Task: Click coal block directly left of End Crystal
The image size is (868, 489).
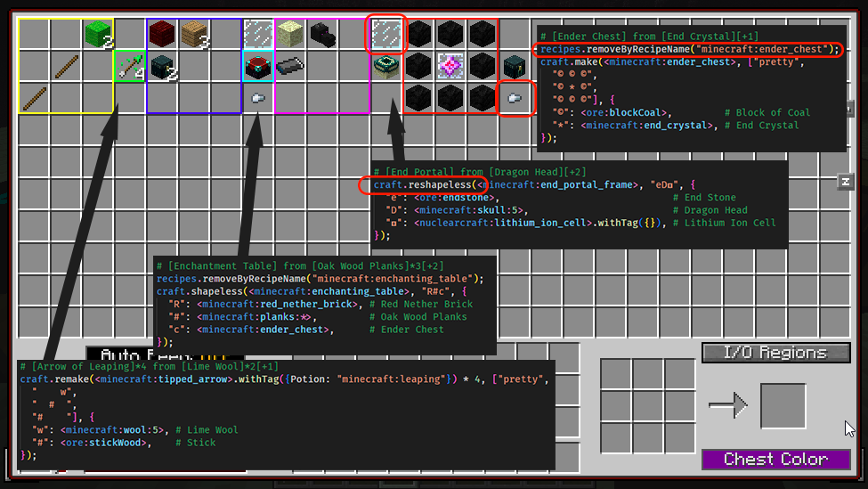Action: click(418, 67)
